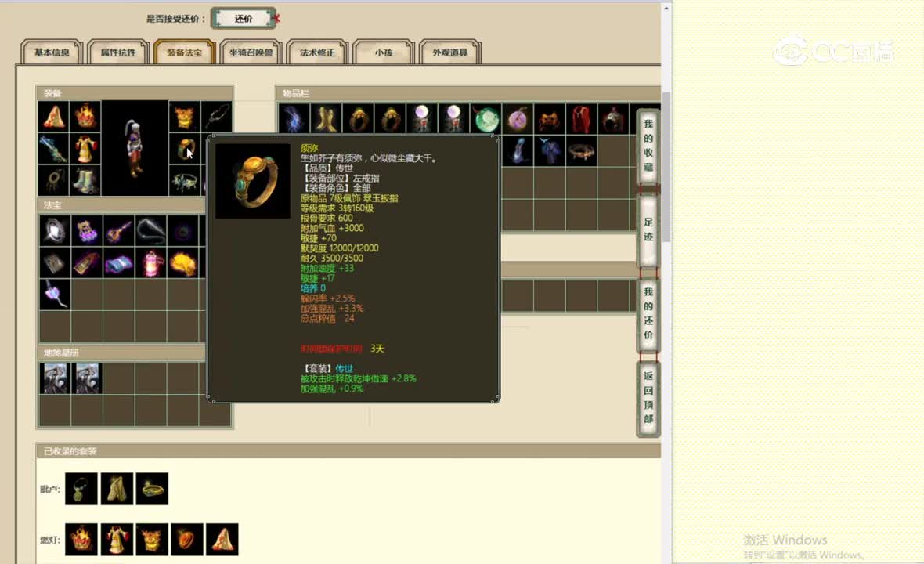924x564 pixels.
Task: Open the 坐骑召唤兽 tab
Action: point(251,52)
